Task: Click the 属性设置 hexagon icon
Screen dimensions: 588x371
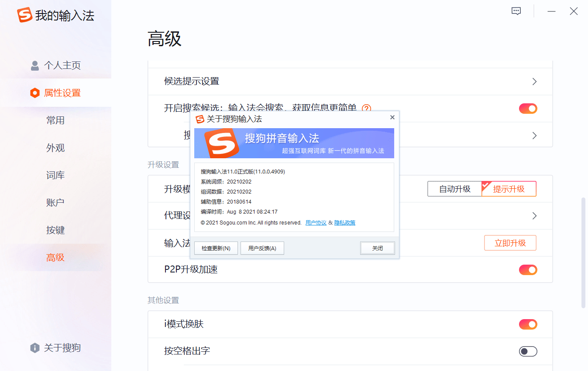Action: [34, 92]
